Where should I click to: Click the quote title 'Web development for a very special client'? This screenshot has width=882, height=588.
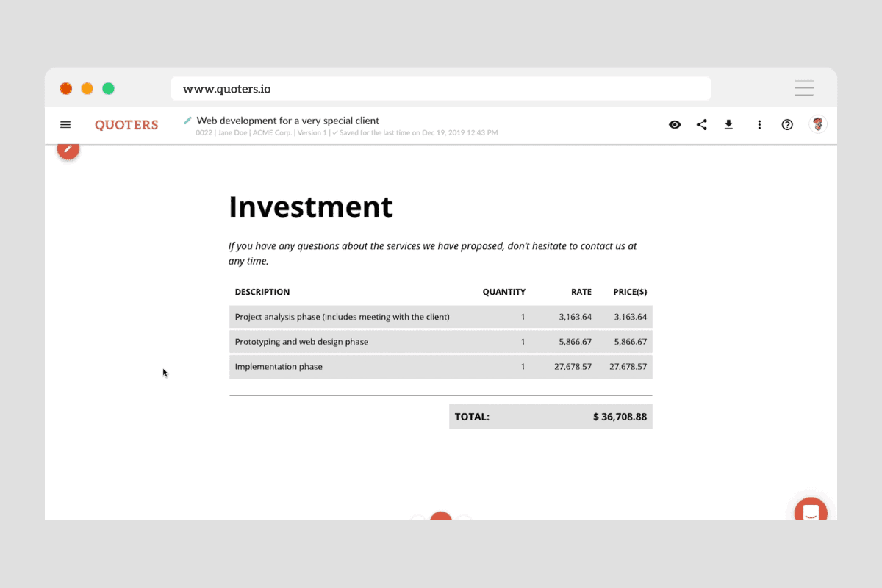[288, 121]
